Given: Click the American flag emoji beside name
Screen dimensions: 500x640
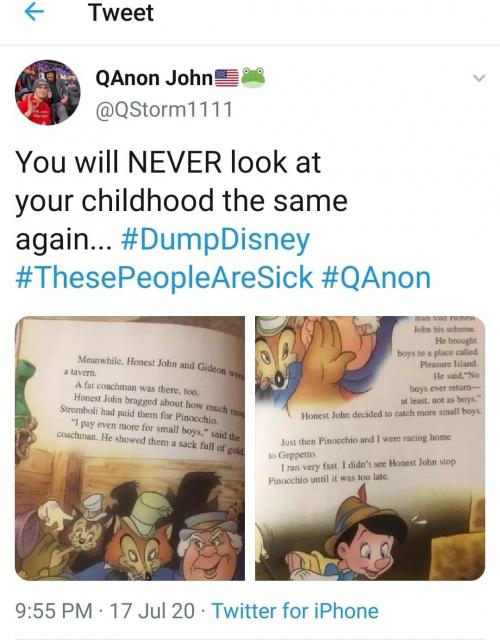Looking at the screenshot, I should point(227,78).
